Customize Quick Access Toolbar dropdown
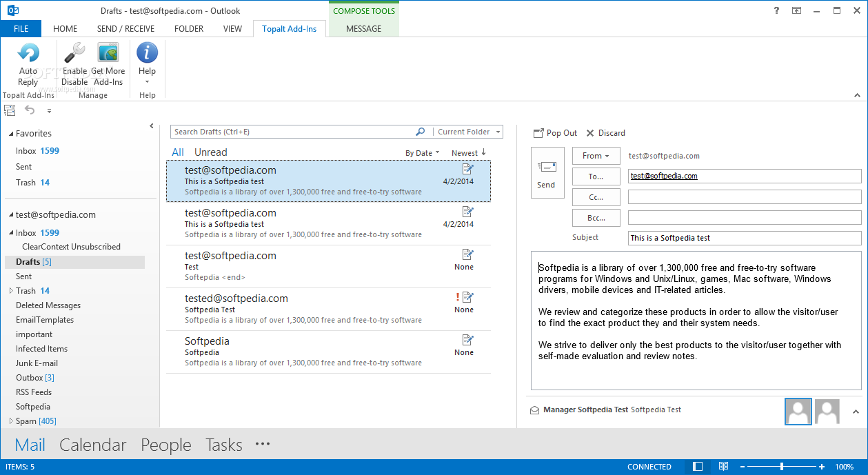868x475 pixels. click(x=49, y=110)
